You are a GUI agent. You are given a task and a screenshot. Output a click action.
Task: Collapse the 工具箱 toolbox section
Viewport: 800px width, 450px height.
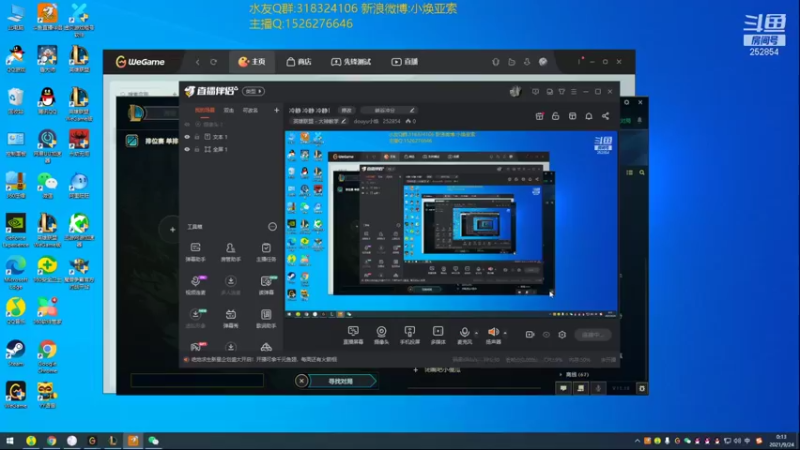pos(272,227)
